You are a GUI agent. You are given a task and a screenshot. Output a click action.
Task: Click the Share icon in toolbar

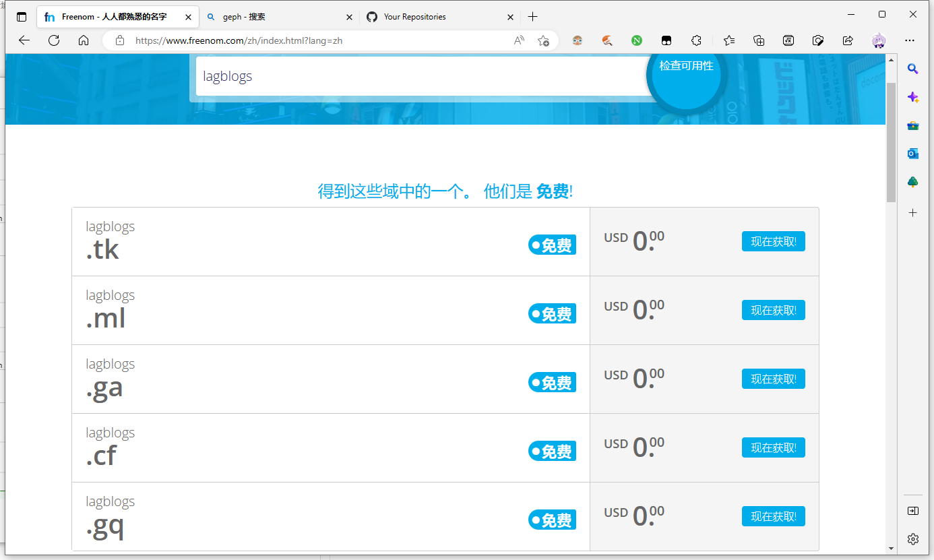tap(848, 40)
